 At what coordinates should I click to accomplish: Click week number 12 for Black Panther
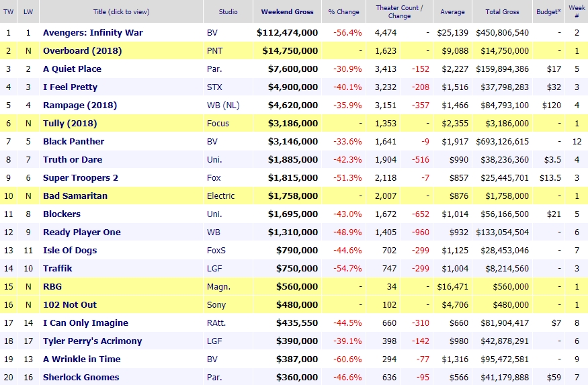point(577,141)
